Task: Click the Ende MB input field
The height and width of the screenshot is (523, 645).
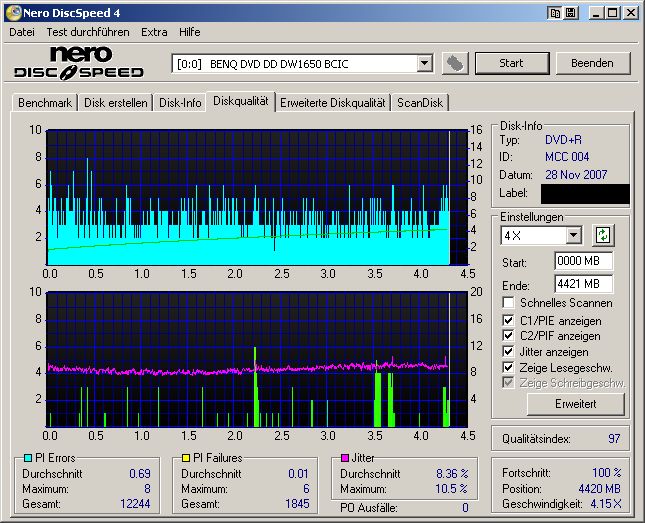Action: click(x=583, y=284)
